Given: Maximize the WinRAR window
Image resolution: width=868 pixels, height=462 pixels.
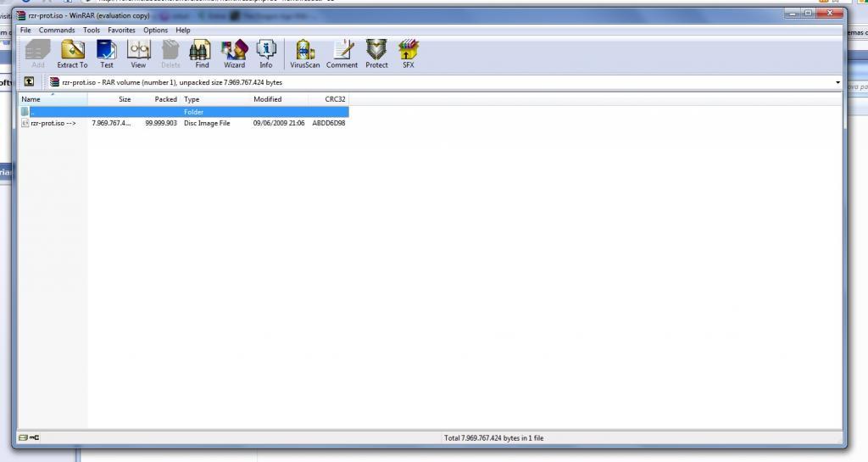Looking at the screenshot, I should pos(808,13).
